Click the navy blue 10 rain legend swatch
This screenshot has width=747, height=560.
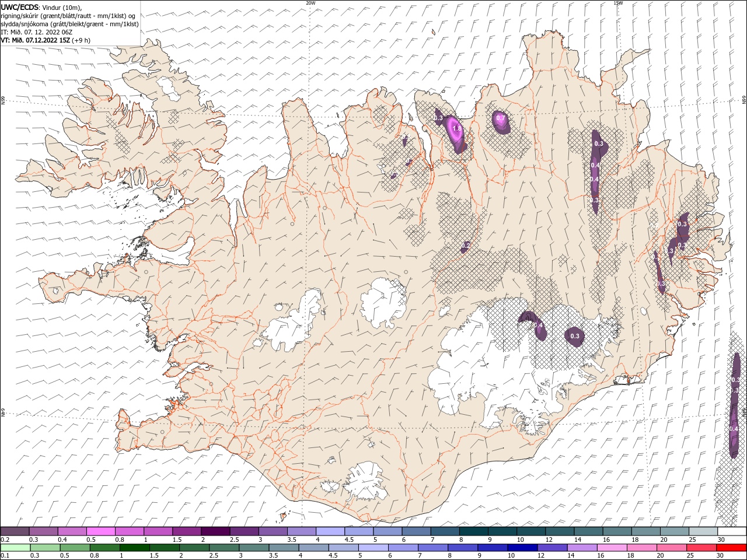coord(522,548)
